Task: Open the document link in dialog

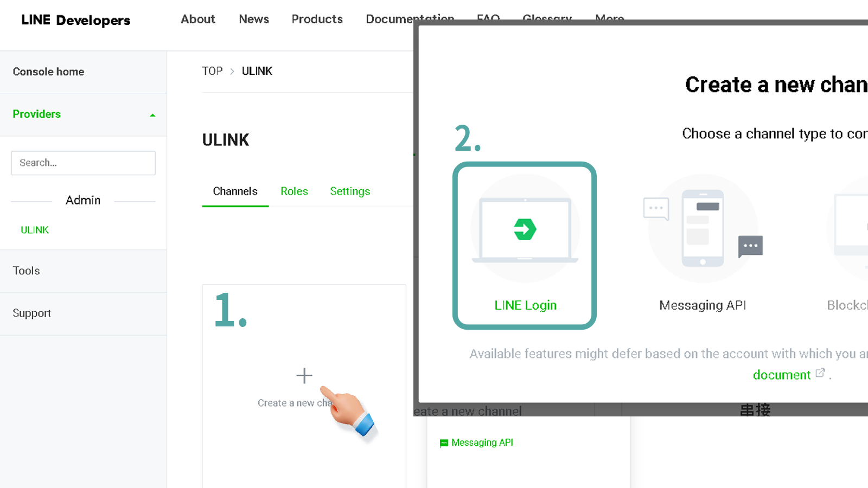Action: pos(782,375)
